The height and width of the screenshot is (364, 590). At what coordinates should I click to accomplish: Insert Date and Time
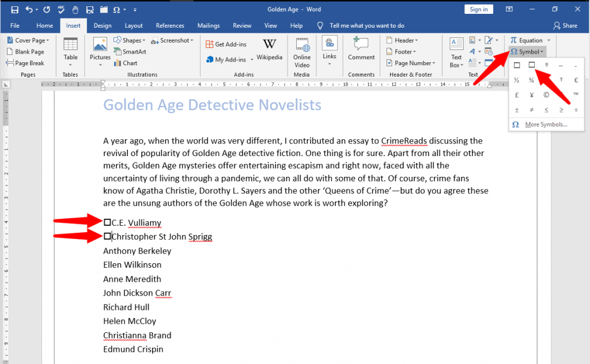[x=489, y=51]
